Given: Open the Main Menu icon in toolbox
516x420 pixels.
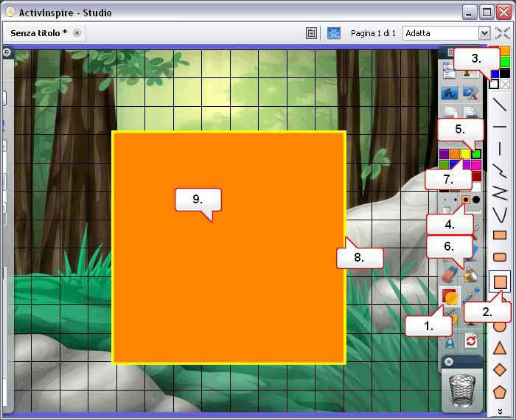Looking at the screenshot, I should tap(449, 71).
